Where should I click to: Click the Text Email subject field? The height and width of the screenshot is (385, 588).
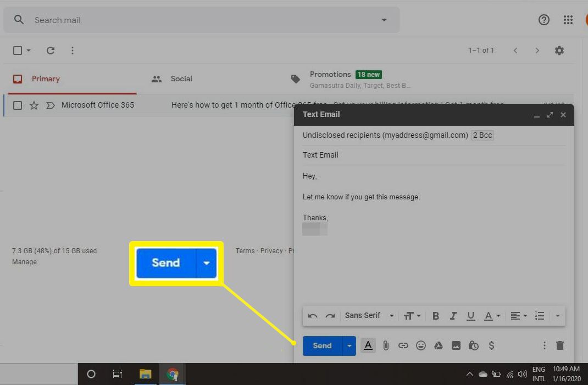click(434, 155)
